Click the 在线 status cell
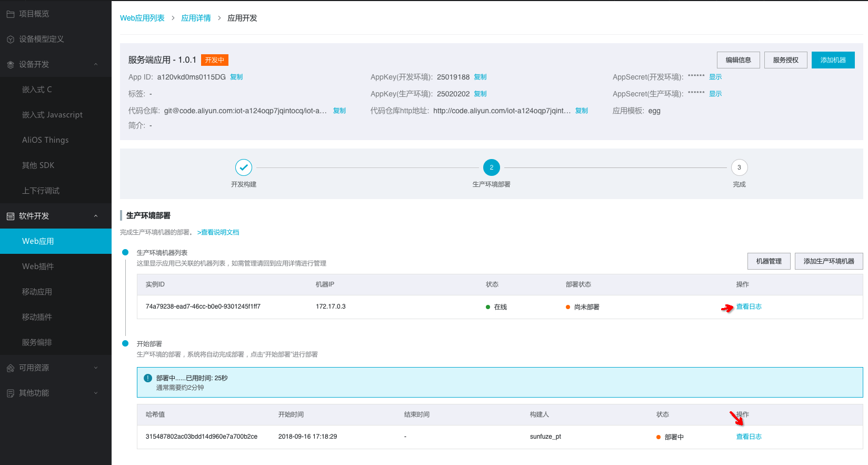Screen dimensions: 868x465 click(496, 307)
